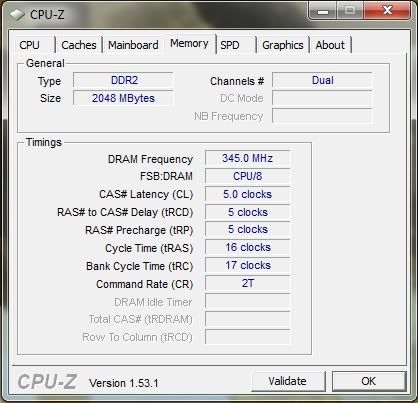Viewport: 418px width, 403px height.
Task: Show the About tab
Action: [330, 45]
